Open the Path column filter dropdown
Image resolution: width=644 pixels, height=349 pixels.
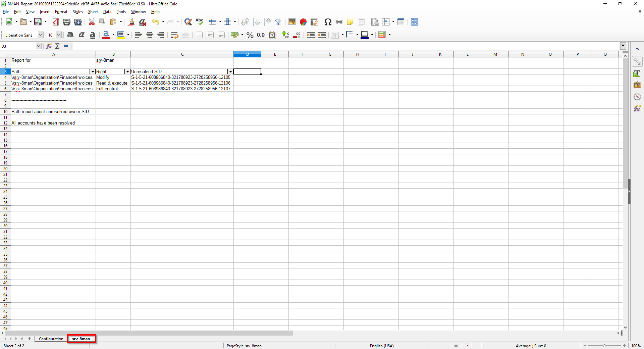click(x=93, y=71)
